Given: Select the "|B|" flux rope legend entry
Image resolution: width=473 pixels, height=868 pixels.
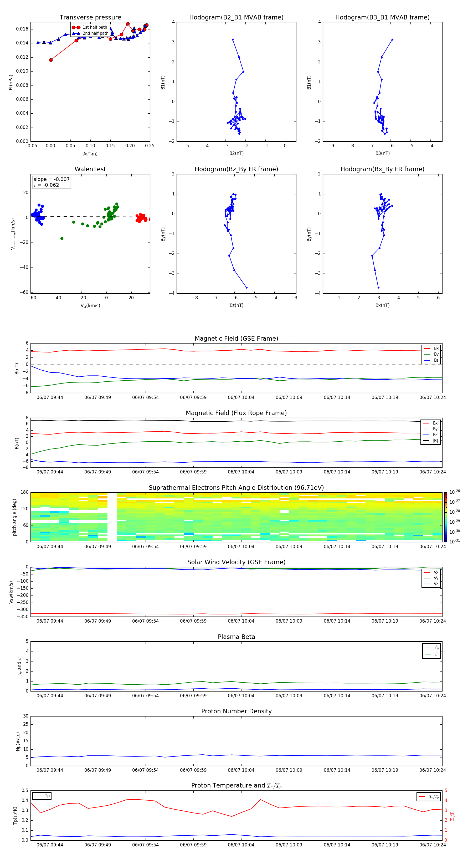Looking at the screenshot, I should coord(431,441).
